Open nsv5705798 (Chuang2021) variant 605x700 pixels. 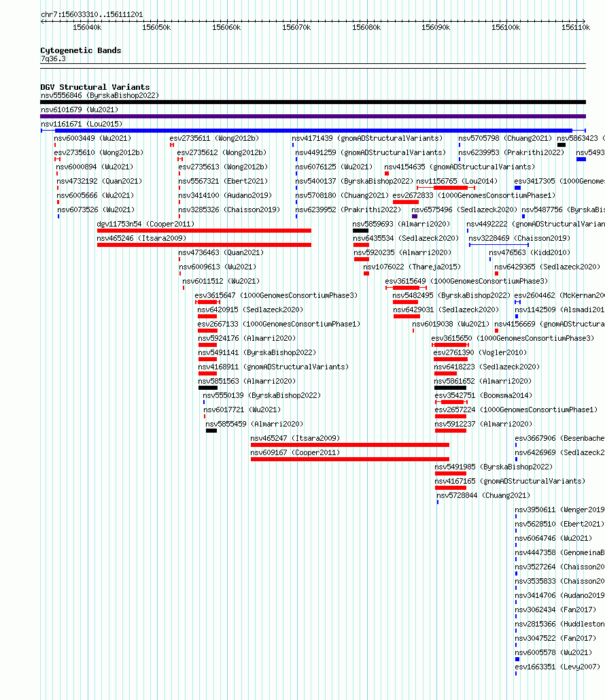tap(505, 138)
